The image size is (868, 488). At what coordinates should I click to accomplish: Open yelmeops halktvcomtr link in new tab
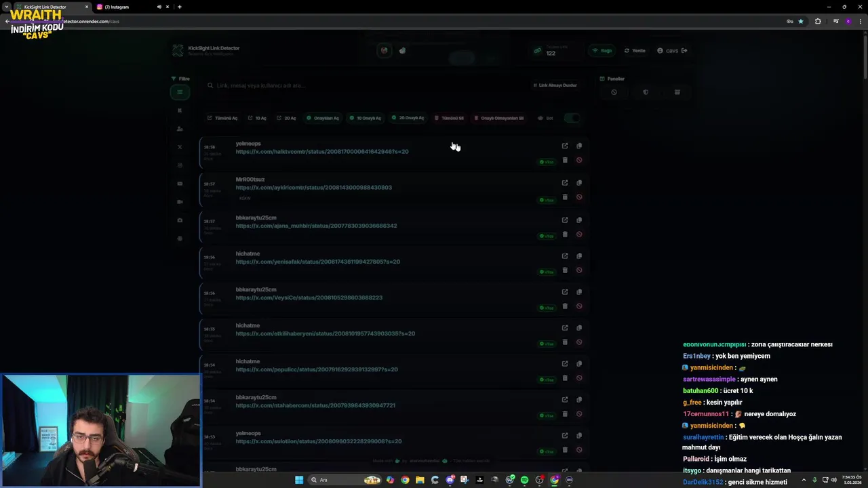tap(565, 146)
